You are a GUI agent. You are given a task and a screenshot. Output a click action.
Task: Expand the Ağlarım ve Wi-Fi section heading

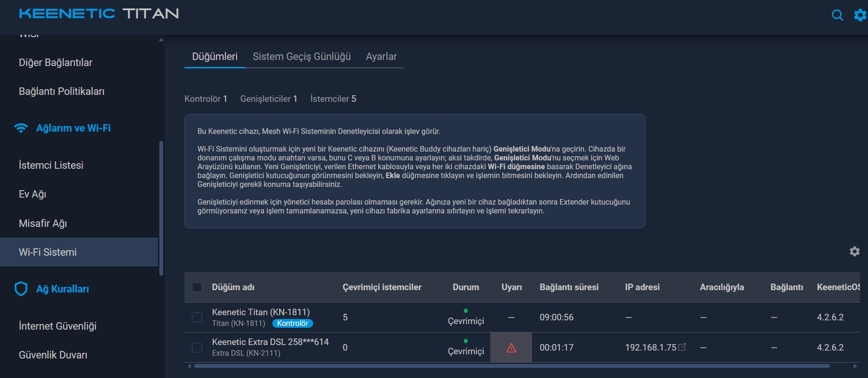click(73, 128)
